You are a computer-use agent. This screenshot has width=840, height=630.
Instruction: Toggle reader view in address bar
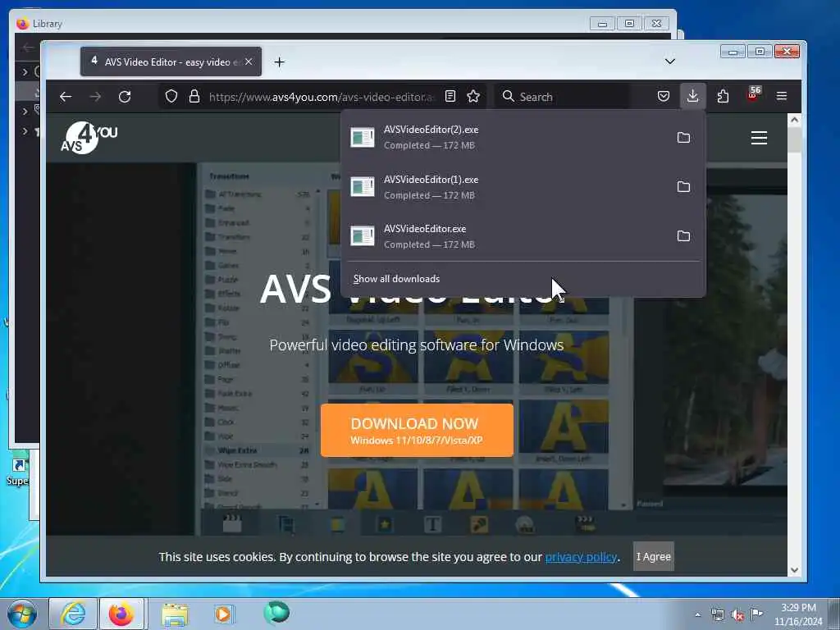pos(450,97)
